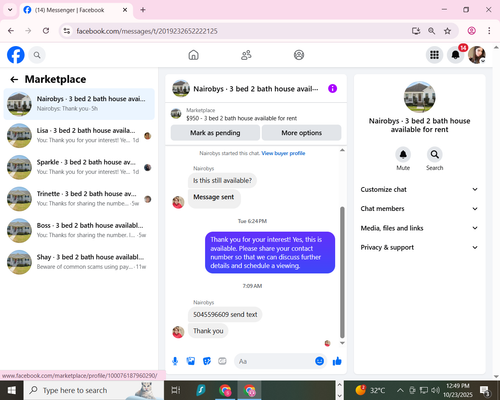The height and width of the screenshot is (400, 500).
Task: Expand Media, files and links section
Action: pos(419,228)
